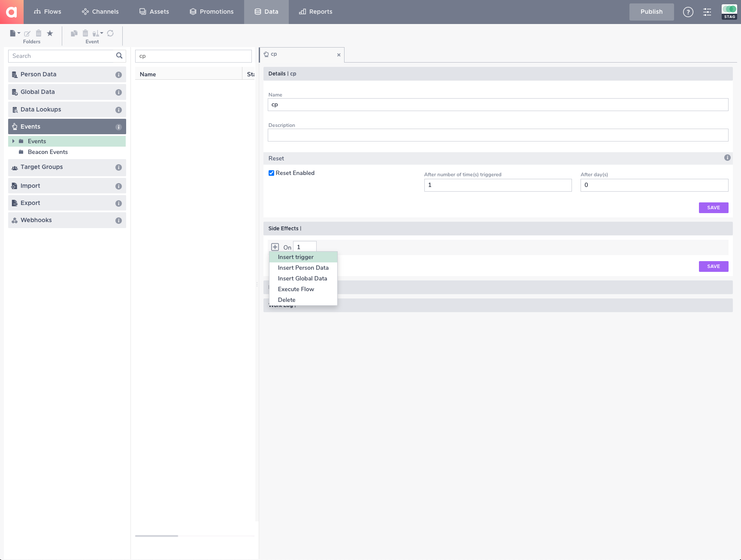Choose Insert trigger from the menu
Screen dimensions: 741x560
[303, 257]
